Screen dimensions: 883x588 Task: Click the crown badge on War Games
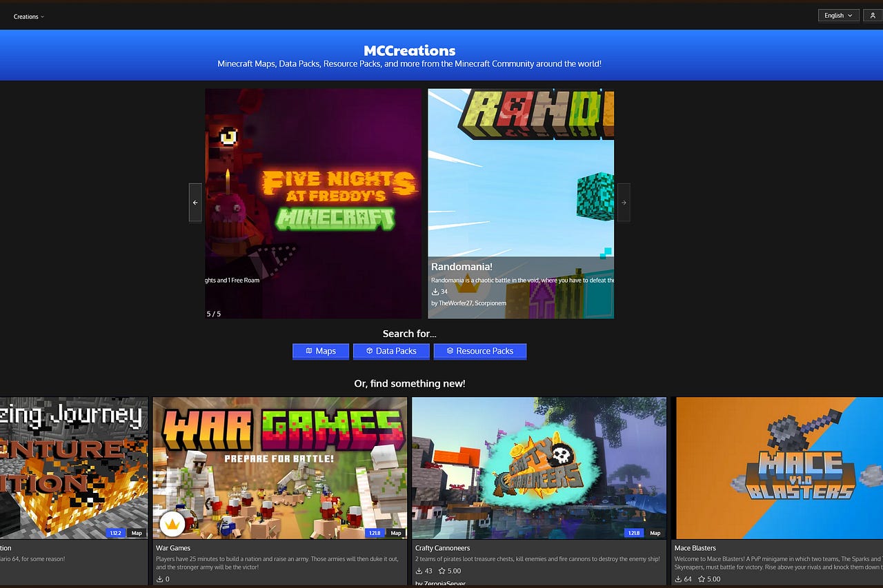pos(171,524)
